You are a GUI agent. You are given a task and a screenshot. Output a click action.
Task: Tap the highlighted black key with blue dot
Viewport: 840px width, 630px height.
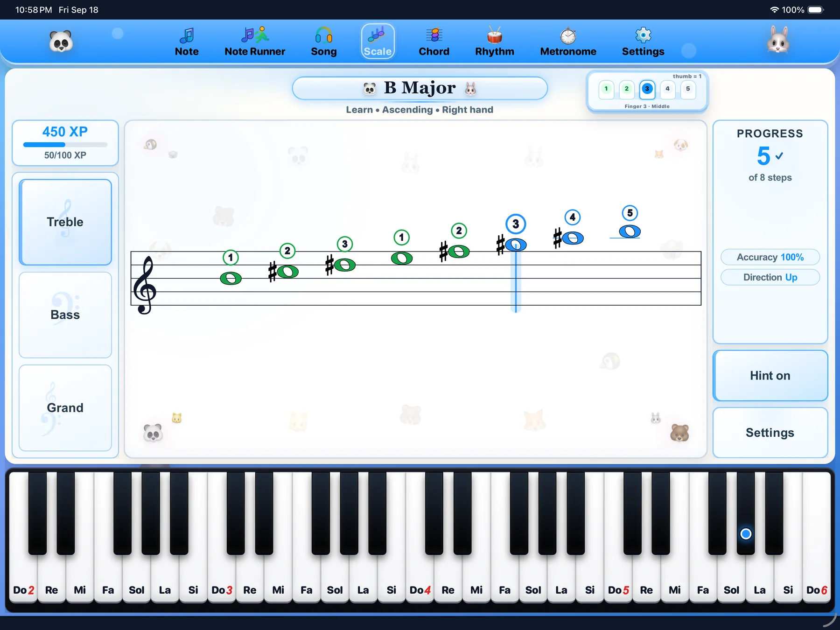(x=746, y=513)
